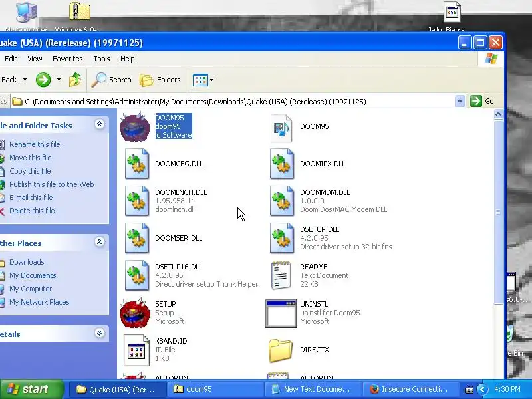Select the DSETUP.DLL file icon
Screen dimensions: 532x399
click(x=281, y=239)
